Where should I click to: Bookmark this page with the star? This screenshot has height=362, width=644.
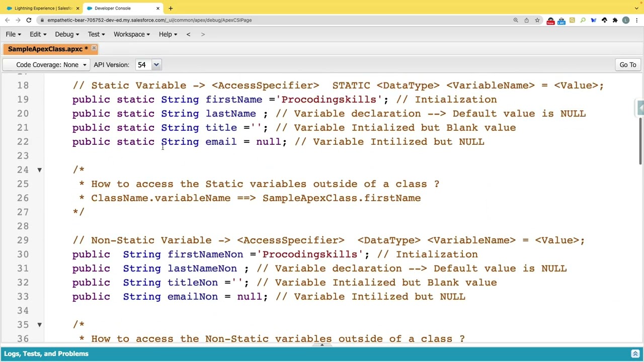537,20
